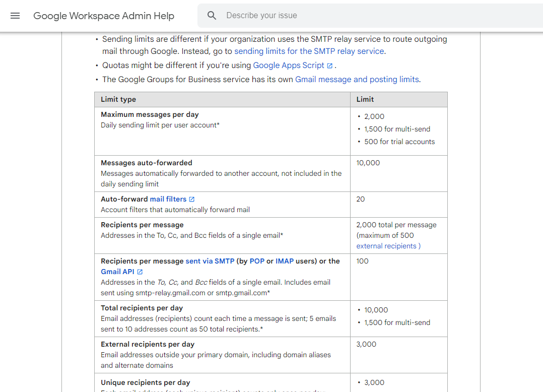Image resolution: width=543 pixels, height=392 pixels.
Task: Click the '100' SMTP recipients limit
Action: pos(362,261)
